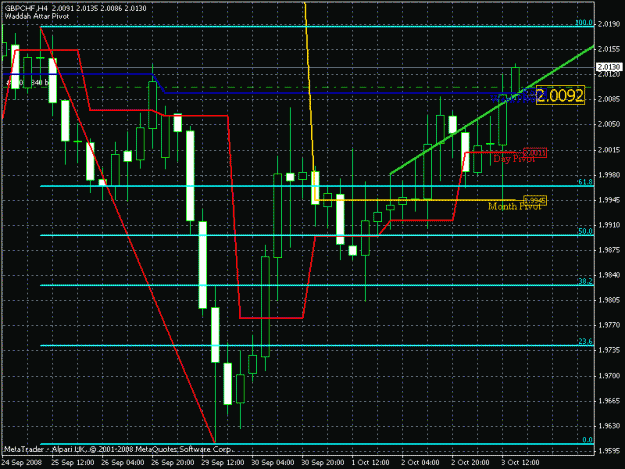The width and height of the screenshot is (625, 469).
Task: Click 2.0085 on the price axis
Action: click(609, 99)
